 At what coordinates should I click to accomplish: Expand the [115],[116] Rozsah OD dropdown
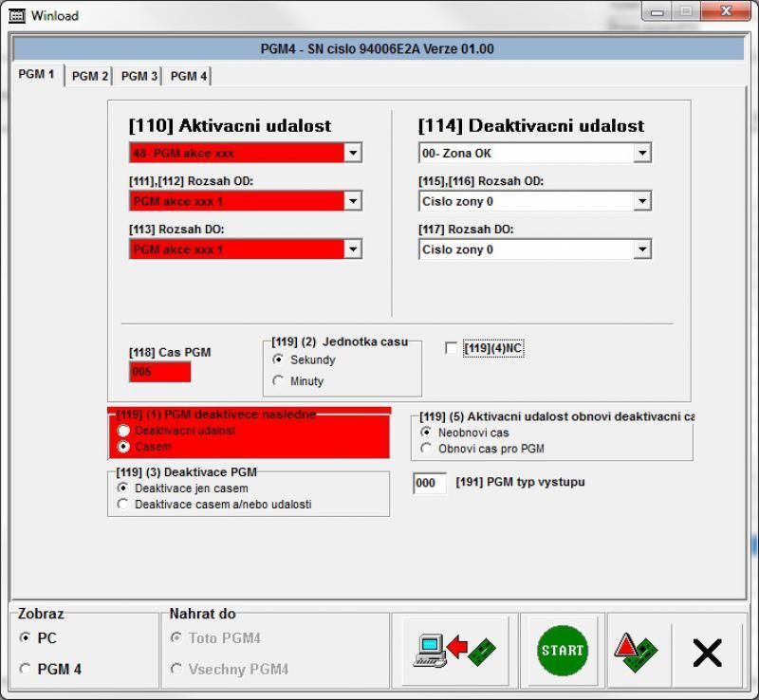[641, 201]
